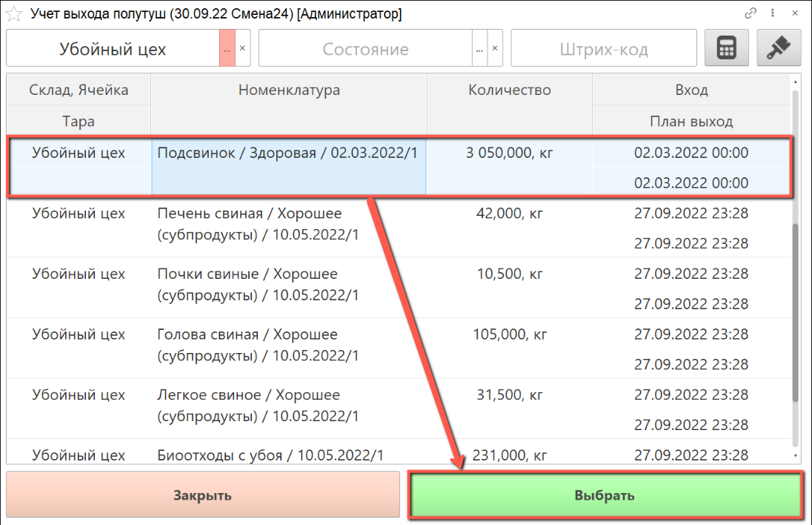The image size is (812, 525).
Task: Close the form with title bar ×
Action: click(795, 14)
